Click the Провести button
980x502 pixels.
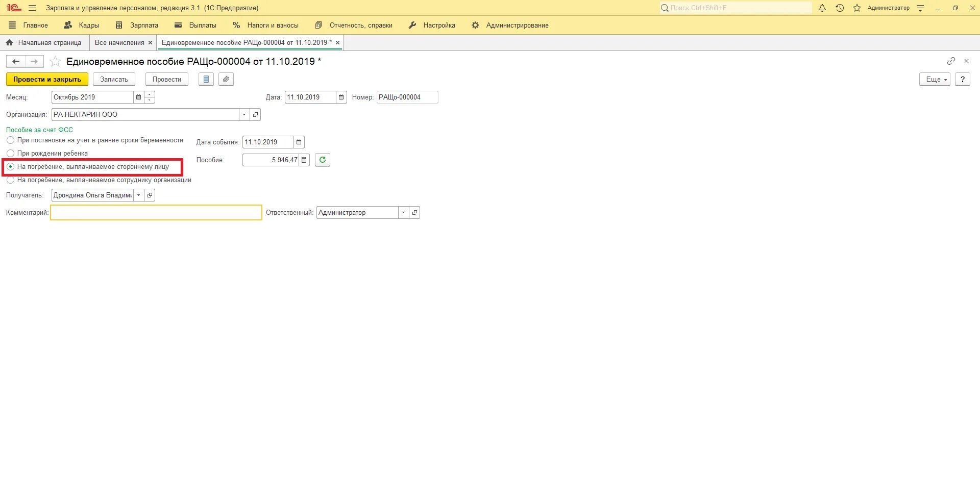pos(167,79)
